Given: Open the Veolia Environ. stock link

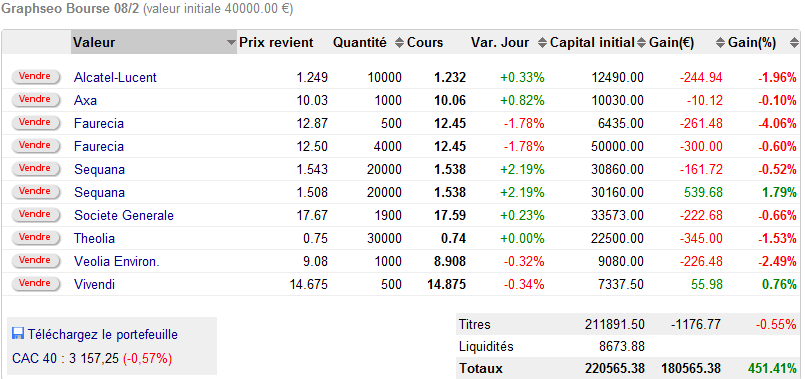Looking at the screenshot, I should pyautogui.click(x=117, y=261).
